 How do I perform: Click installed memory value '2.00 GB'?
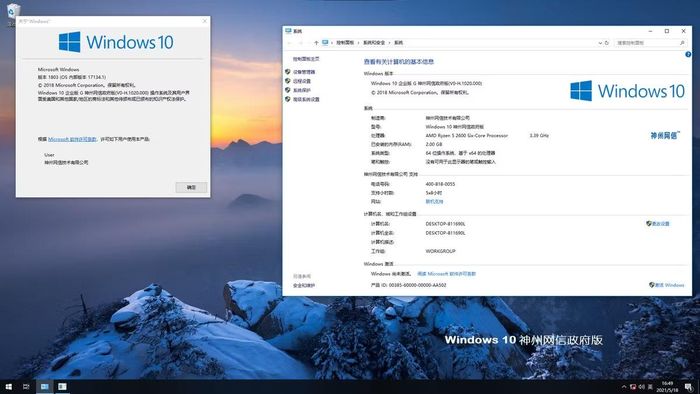click(433, 145)
